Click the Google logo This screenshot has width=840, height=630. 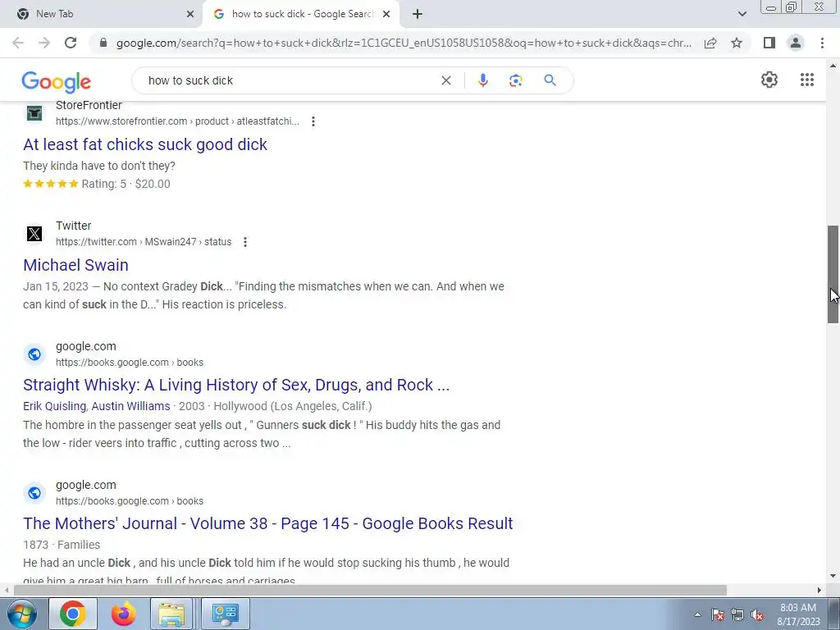pos(57,81)
